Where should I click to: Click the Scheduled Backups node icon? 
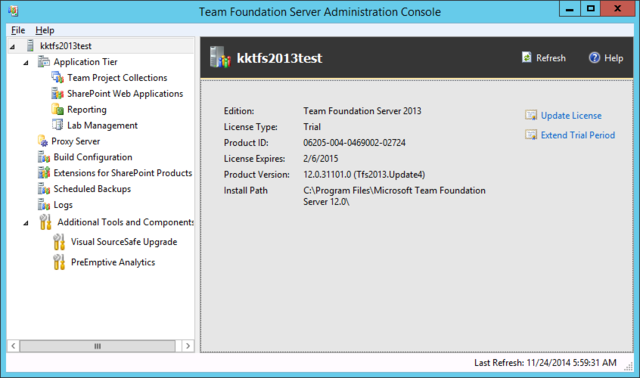pyautogui.click(x=44, y=189)
